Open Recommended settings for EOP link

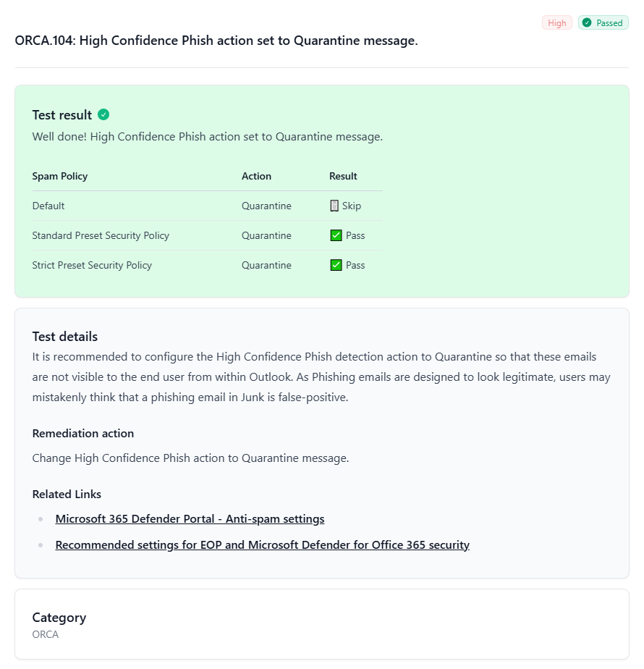[262, 545]
